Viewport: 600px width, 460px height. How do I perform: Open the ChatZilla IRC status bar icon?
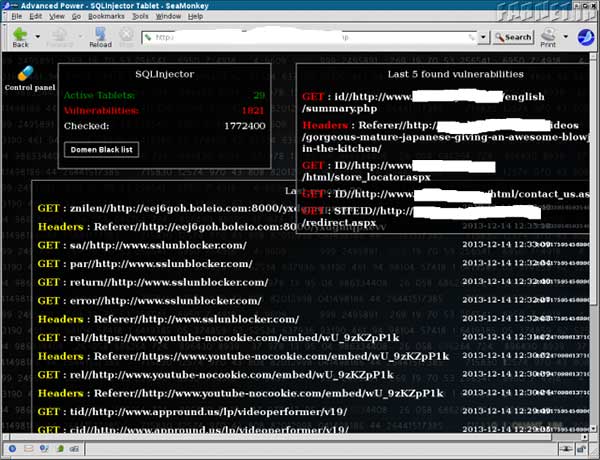pyautogui.click(x=75, y=449)
